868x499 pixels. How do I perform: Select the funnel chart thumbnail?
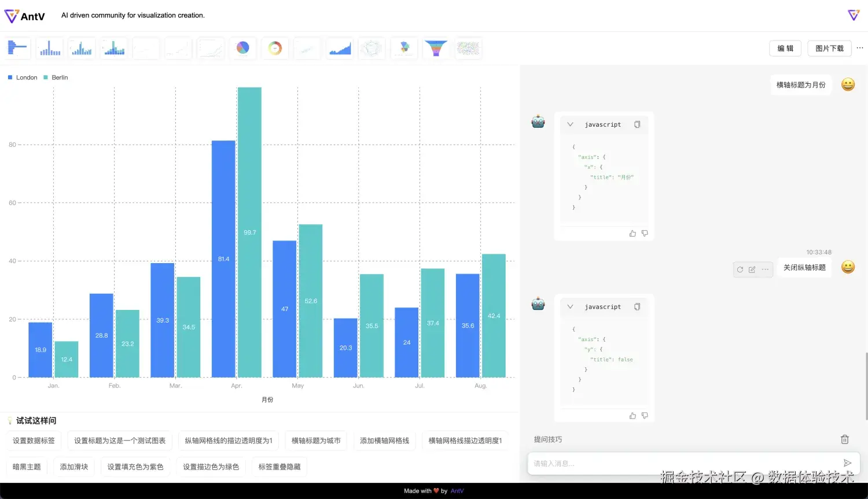[x=436, y=48]
